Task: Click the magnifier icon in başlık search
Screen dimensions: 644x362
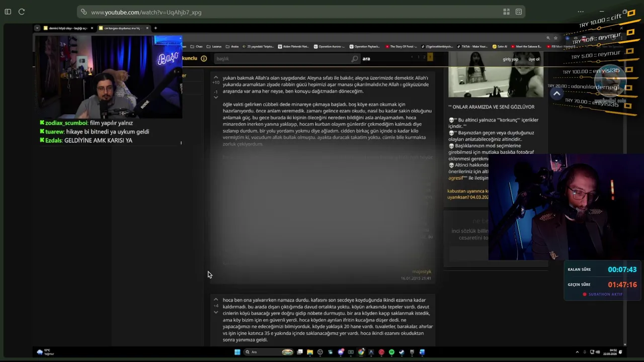Action: [x=355, y=59]
